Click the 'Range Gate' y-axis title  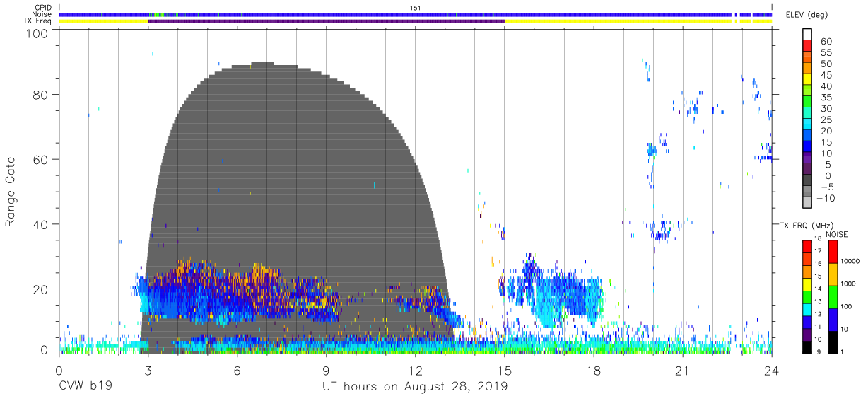(x=11, y=193)
